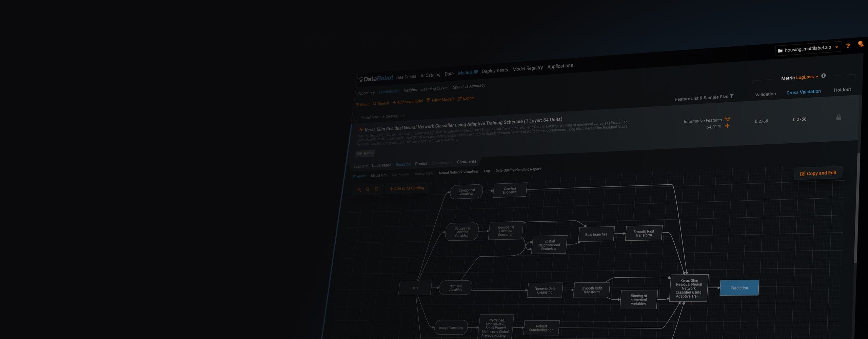This screenshot has width=868, height=339.
Task: Click the Models count badge
Action: 476,72
